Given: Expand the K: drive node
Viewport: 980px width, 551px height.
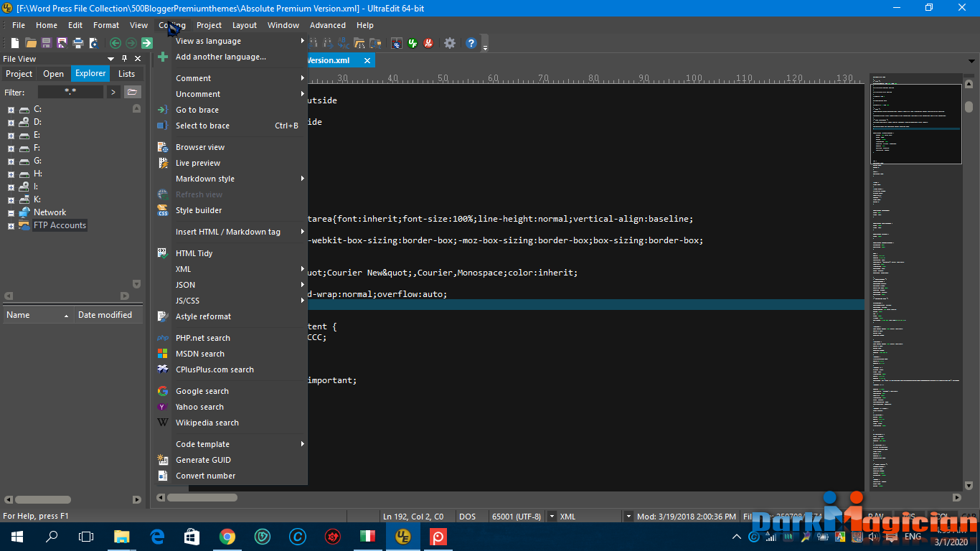Looking at the screenshot, I should coord(11,200).
